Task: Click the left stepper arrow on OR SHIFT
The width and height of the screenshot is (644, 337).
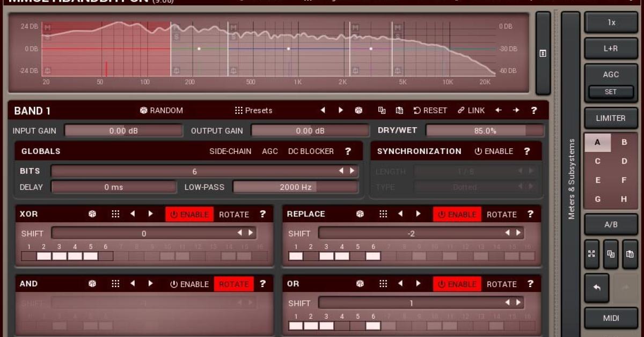Action: (508, 302)
